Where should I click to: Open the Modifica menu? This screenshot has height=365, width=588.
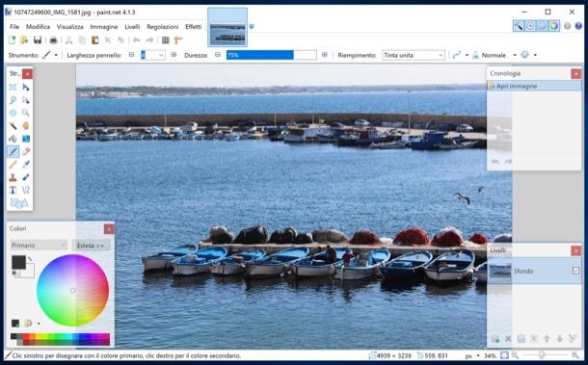38,27
